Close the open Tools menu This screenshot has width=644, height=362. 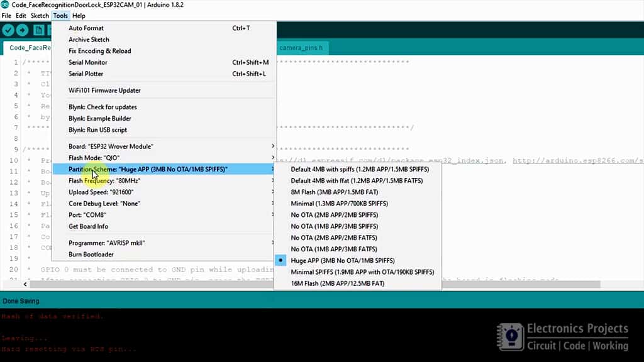(x=60, y=16)
